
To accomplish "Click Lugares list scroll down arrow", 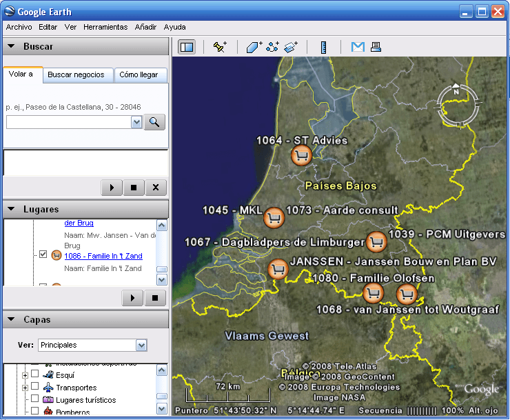I will tap(162, 279).
